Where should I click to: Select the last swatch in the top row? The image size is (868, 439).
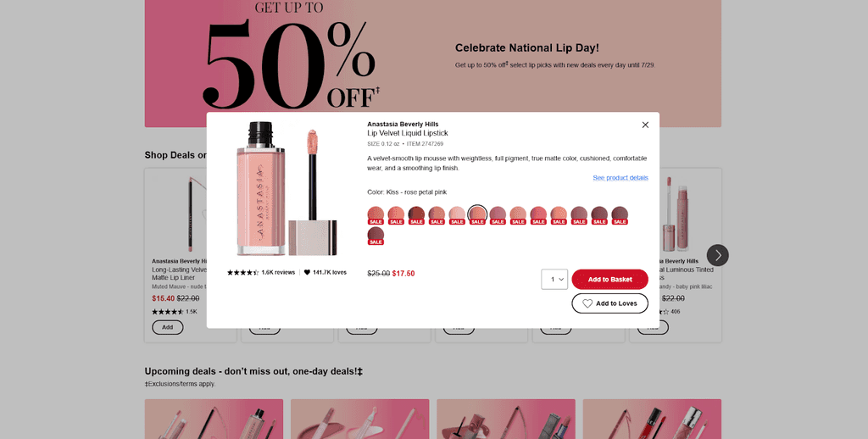point(620,214)
